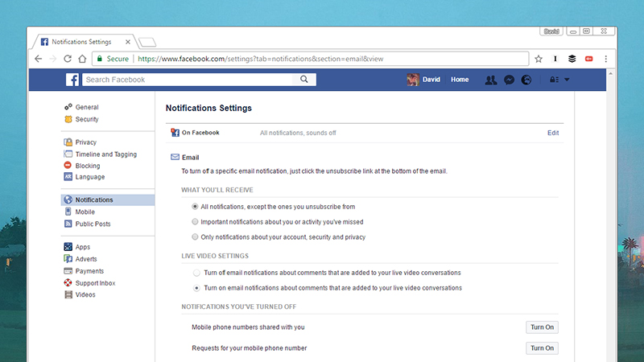This screenshot has width=644, height=362.
Task: Select Only account, security and privacy notifications
Action: pos(195,237)
